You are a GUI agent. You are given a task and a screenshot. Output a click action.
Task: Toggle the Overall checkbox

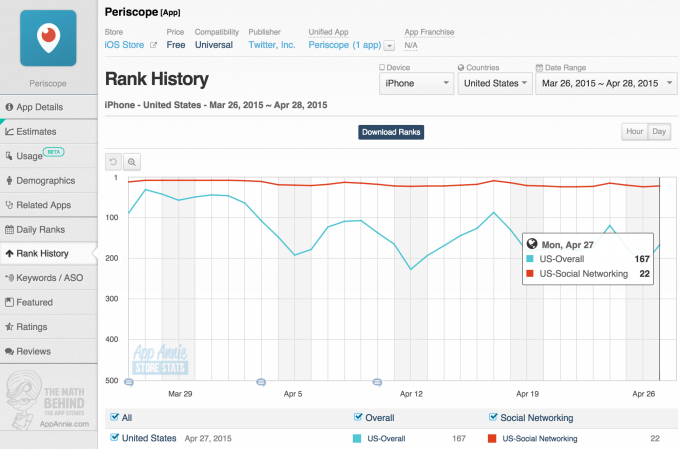tap(359, 418)
